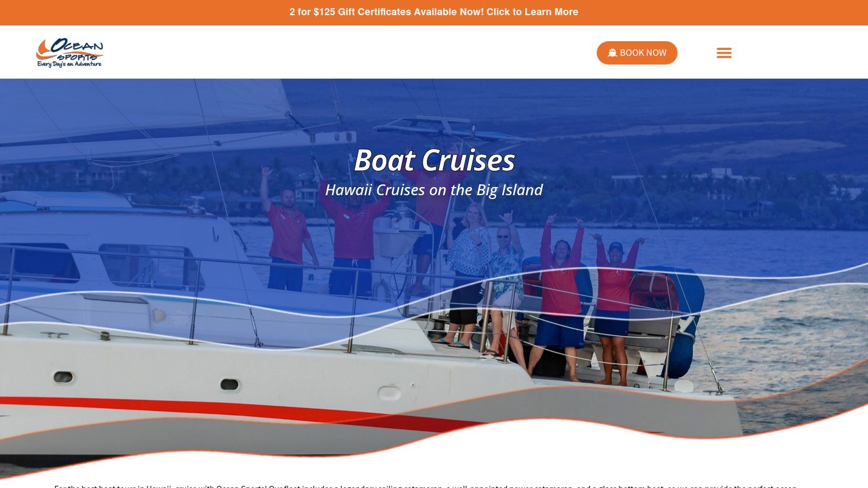Select the "Every Day's an Adventure" tagline
The width and height of the screenshot is (868, 488).
(69, 64)
